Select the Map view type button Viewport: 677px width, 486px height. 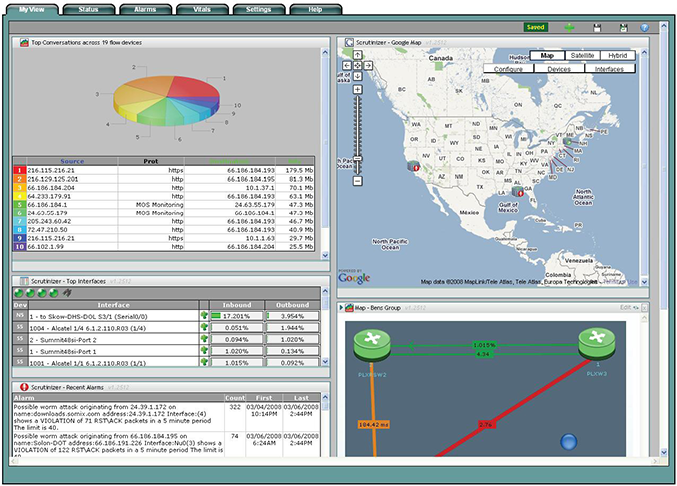coord(547,55)
